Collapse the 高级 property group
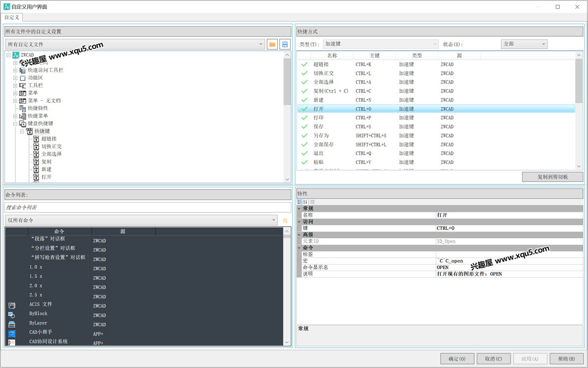The height and width of the screenshot is (368, 588). click(x=299, y=234)
